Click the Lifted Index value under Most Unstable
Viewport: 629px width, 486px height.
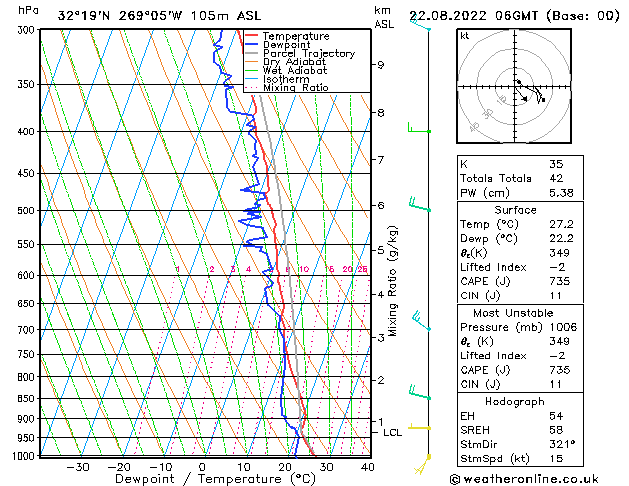coord(558,356)
